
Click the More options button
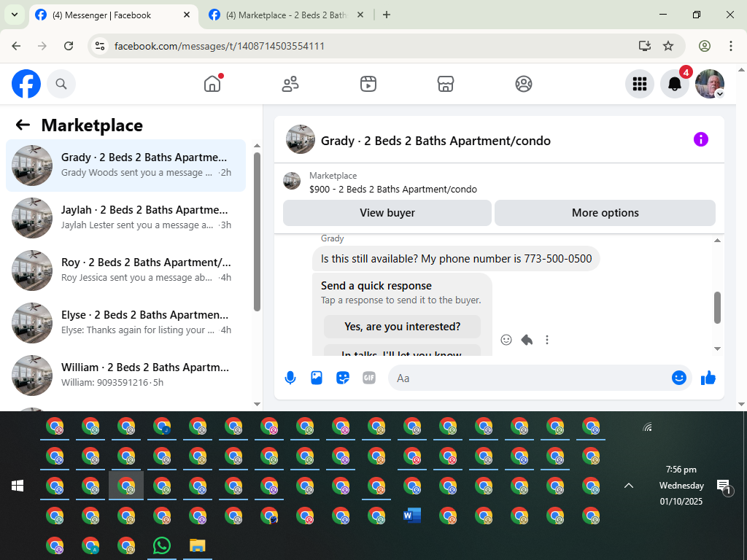[x=605, y=213]
